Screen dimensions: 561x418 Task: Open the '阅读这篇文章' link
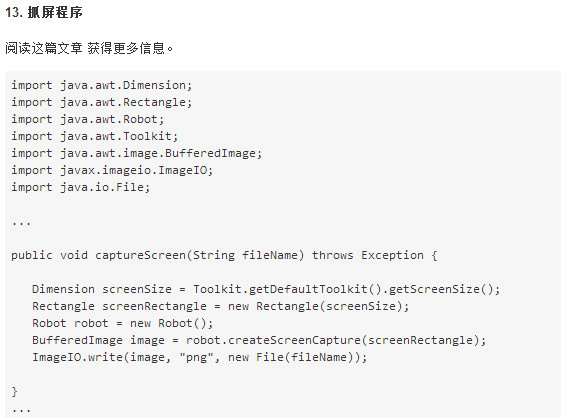tap(44, 48)
